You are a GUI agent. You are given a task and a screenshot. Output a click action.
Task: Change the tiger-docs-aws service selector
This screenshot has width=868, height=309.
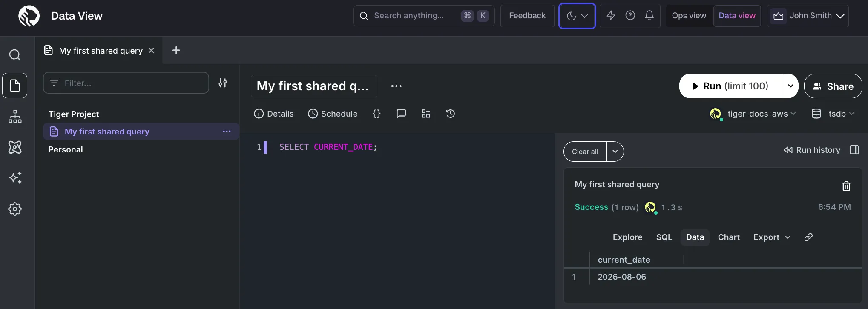tap(753, 114)
